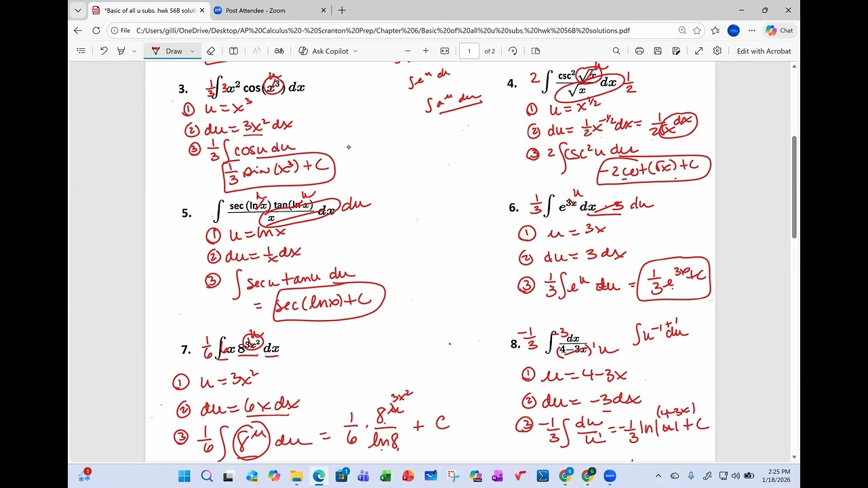Refresh the current page
The width and height of the screenshot is (868, 488).
[96, 30]
